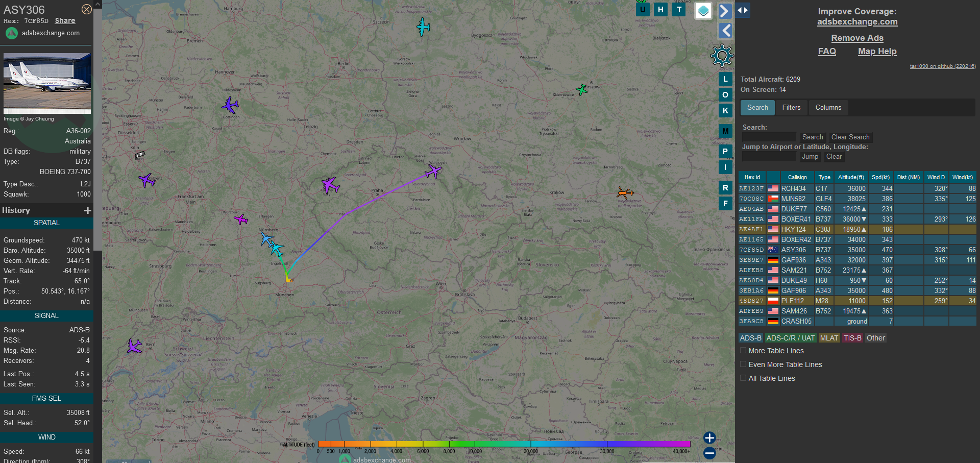
Task: Select the cyan aircraft near Szczecin
Action: pos(423,27)
